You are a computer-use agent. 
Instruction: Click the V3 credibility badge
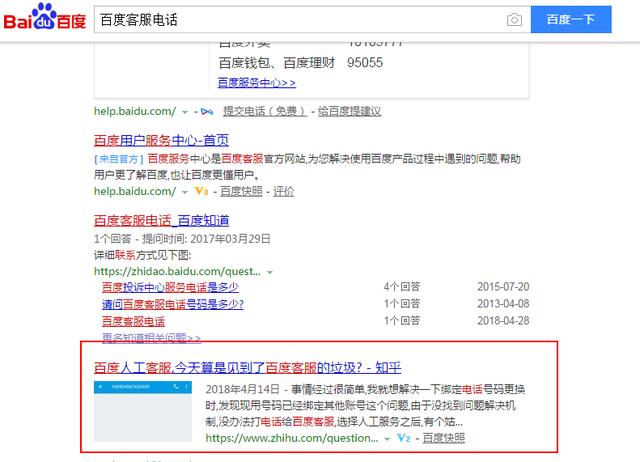pyautogui.click(x=201, y=191)
